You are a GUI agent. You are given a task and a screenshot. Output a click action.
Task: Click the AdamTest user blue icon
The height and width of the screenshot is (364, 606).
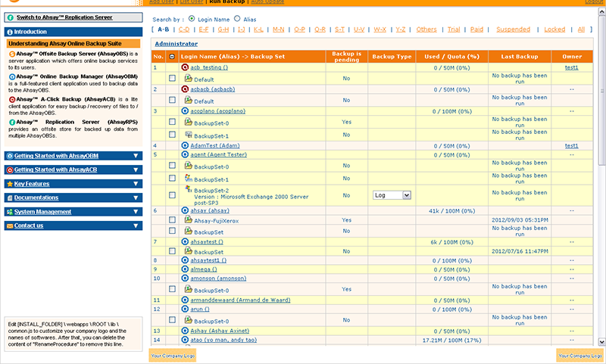185,145
